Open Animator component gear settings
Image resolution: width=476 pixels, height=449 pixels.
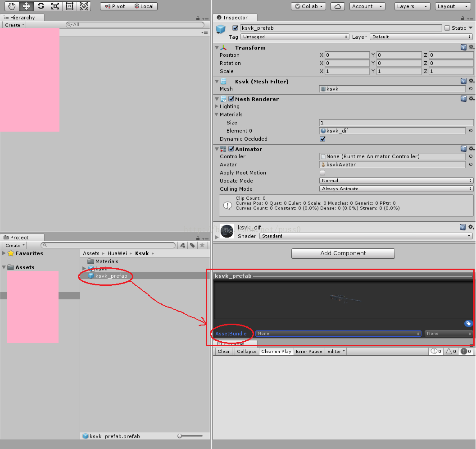(471, 149)
